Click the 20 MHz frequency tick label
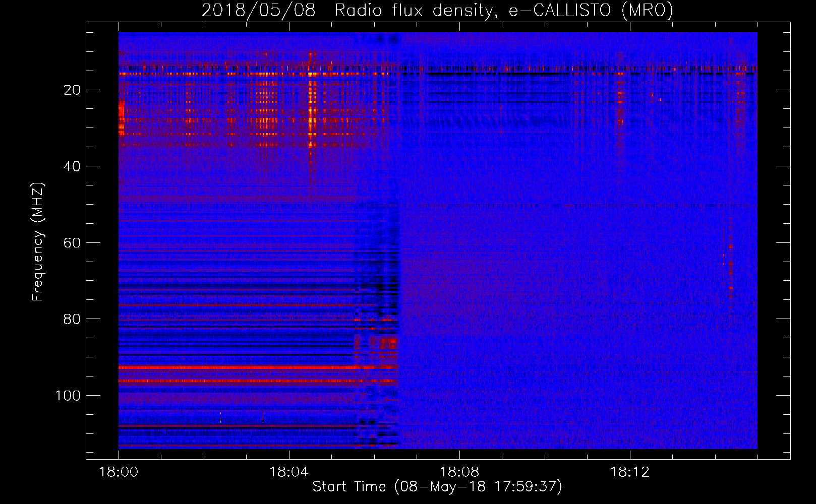The width and height of the screenshot is (816, 504). (72, 90)
